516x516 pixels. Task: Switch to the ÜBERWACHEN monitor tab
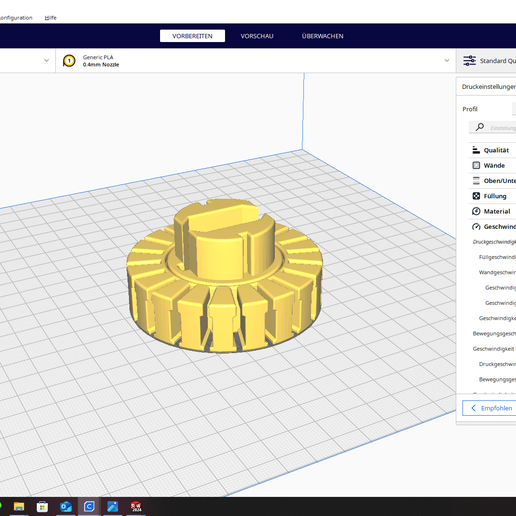click(322, 36)
